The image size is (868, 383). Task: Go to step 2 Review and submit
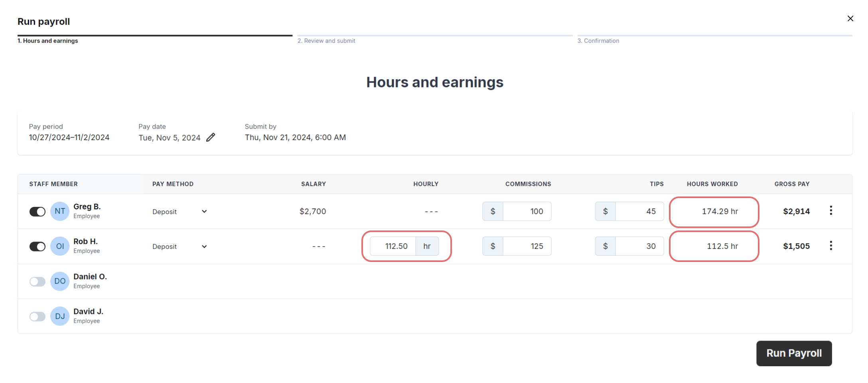coord(326,41)
